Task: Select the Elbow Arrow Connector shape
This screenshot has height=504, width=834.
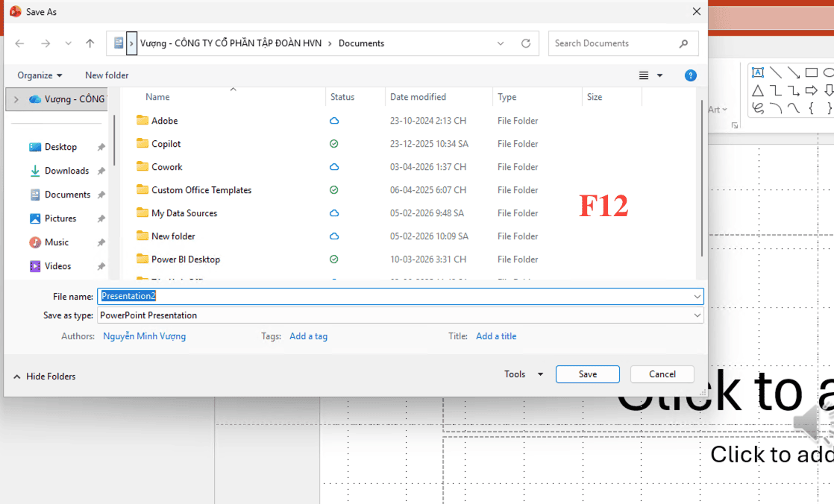Action: pos(794,90)
